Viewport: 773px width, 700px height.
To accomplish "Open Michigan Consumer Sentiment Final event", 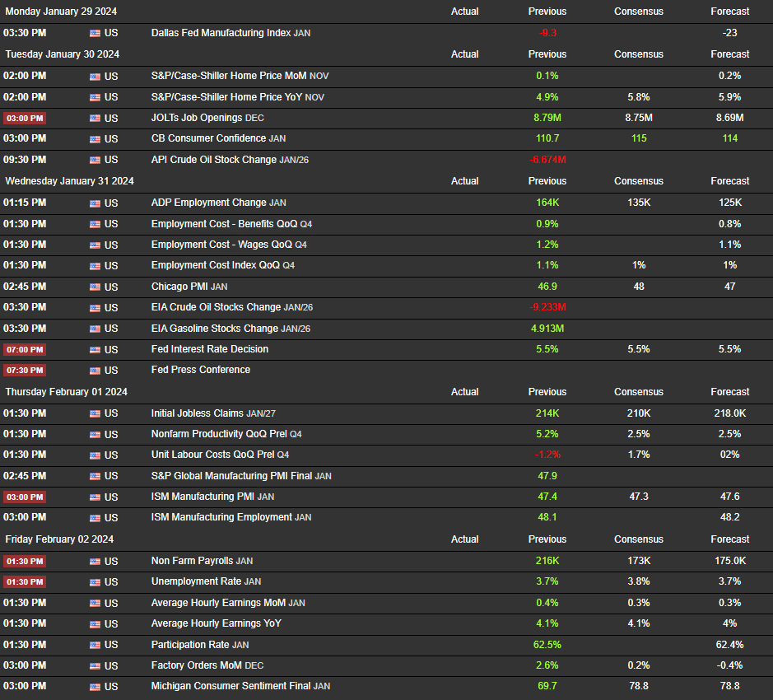I will pyautogui.click(x=240, y=686).
